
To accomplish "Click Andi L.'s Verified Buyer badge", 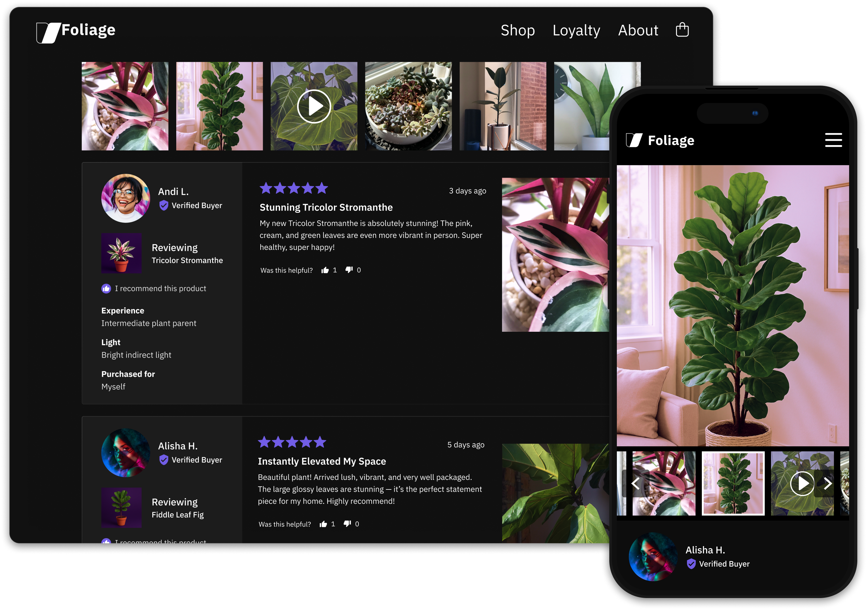I will tap(164, 205).
